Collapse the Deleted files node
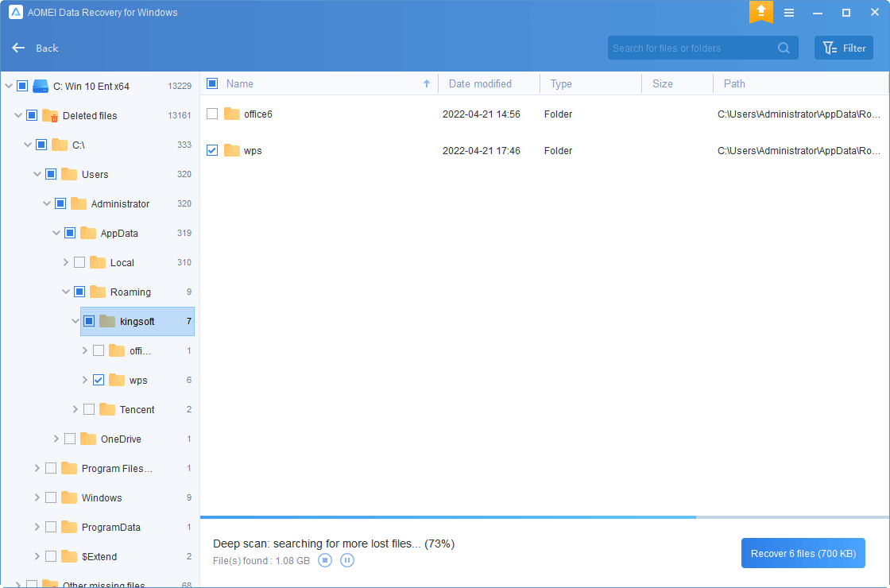Viewport: 890px width, 588px height. [x=18, y=116]
